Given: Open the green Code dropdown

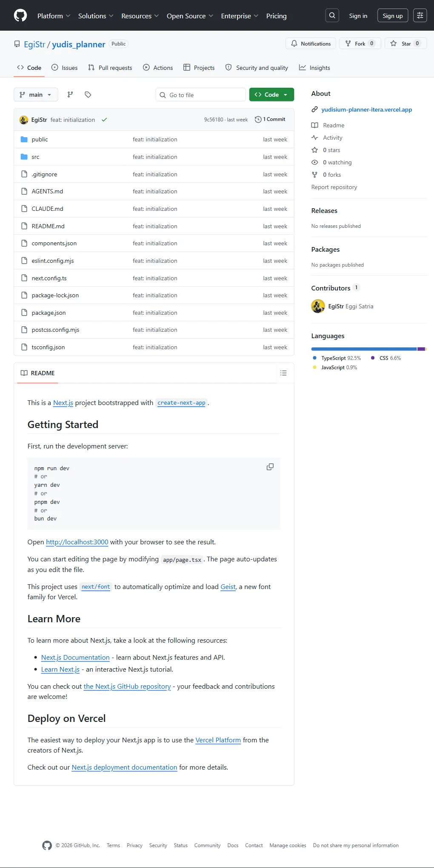Looking at the screenshot, I should click(x=271, y=95).
